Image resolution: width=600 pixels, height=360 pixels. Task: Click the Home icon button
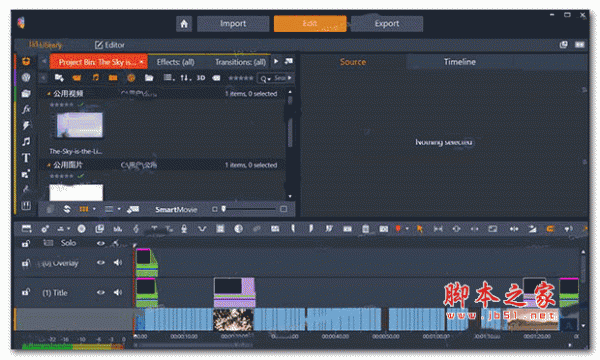(184, 24)
